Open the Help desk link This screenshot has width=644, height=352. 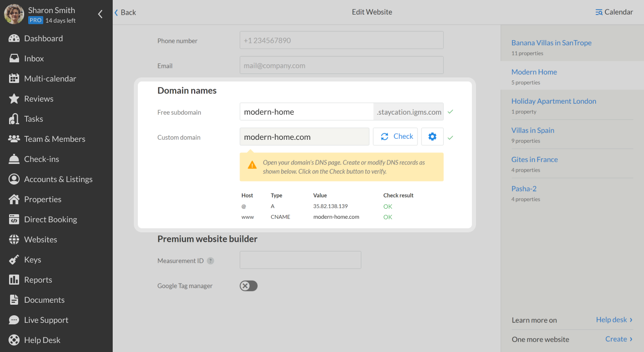click(x=614, y=320)
